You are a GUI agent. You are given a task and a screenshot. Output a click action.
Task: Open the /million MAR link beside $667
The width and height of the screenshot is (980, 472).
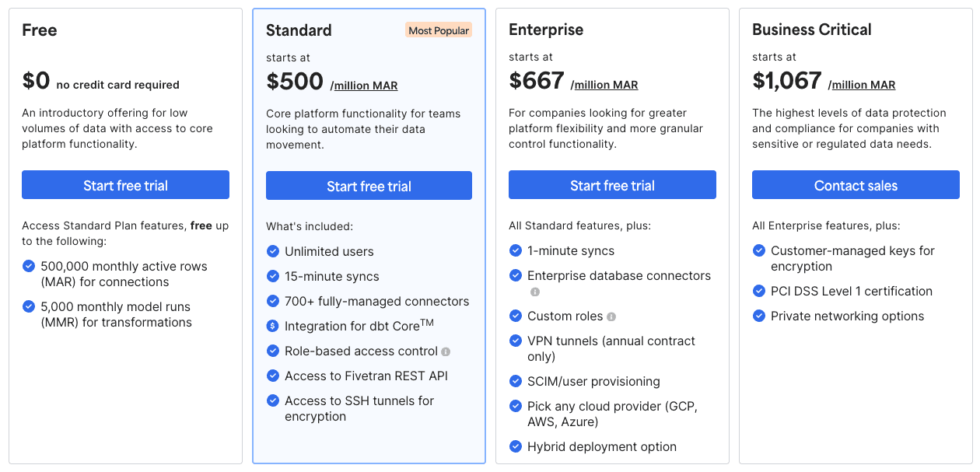tap(604, 85)
